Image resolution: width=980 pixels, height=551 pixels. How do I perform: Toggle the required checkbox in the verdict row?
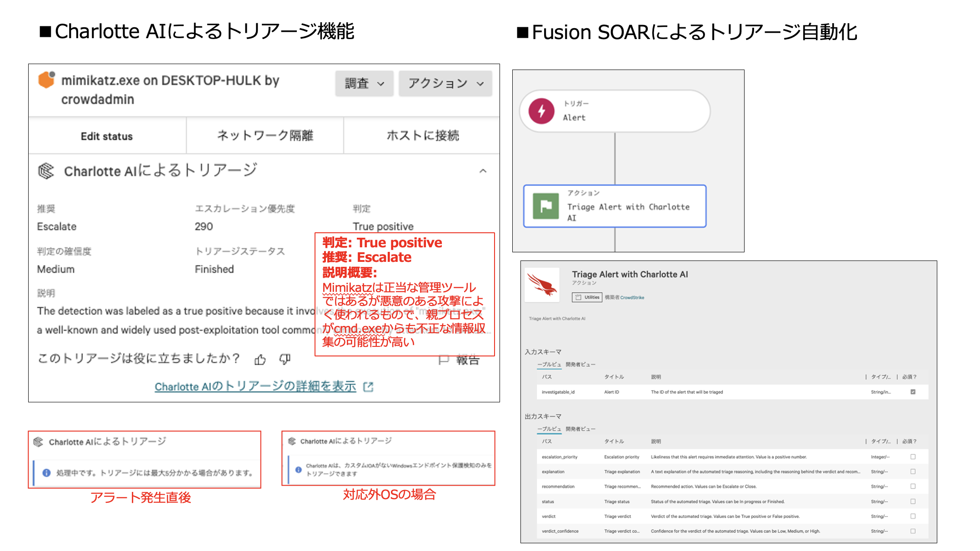pos(913,516)
